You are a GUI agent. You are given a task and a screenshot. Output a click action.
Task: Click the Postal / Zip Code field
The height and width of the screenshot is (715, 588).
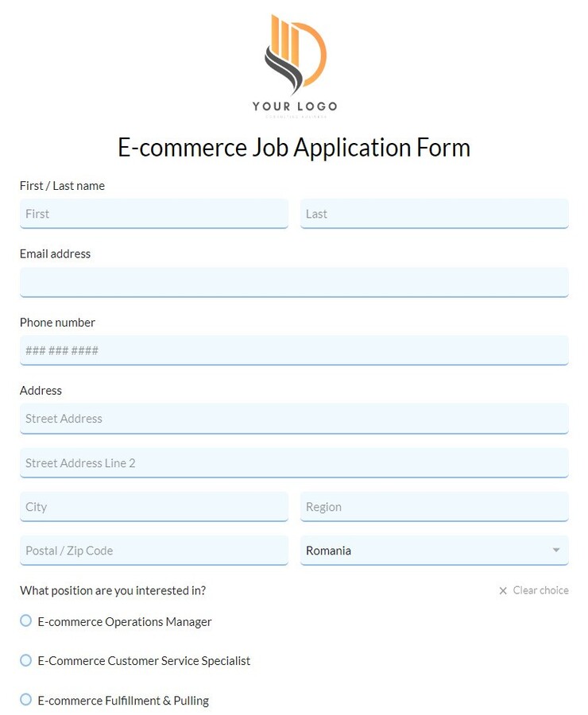(x=153, y=551)
